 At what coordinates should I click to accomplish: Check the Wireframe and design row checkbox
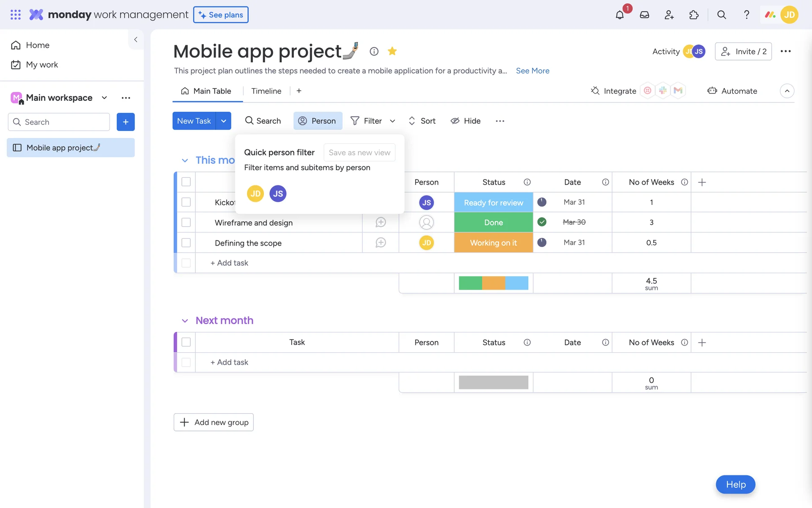186,222
